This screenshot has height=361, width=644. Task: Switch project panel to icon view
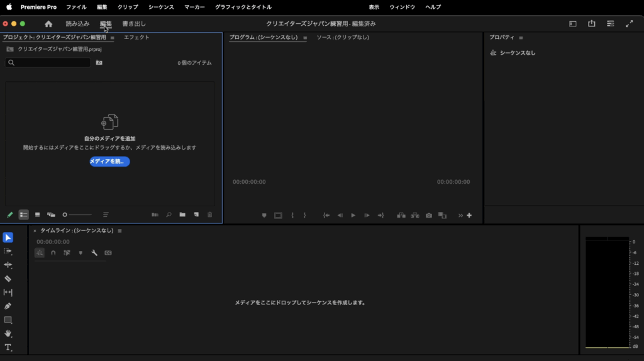tap(38, 214)
